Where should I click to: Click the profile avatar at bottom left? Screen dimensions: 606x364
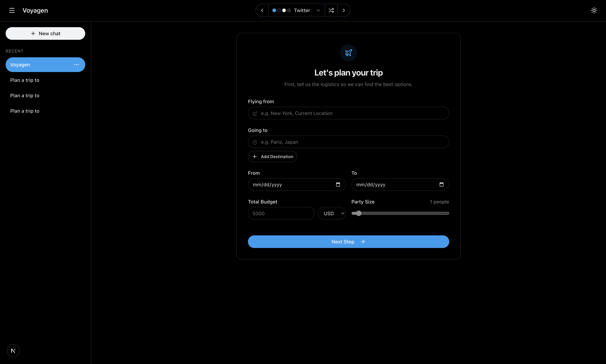[13, 351]
